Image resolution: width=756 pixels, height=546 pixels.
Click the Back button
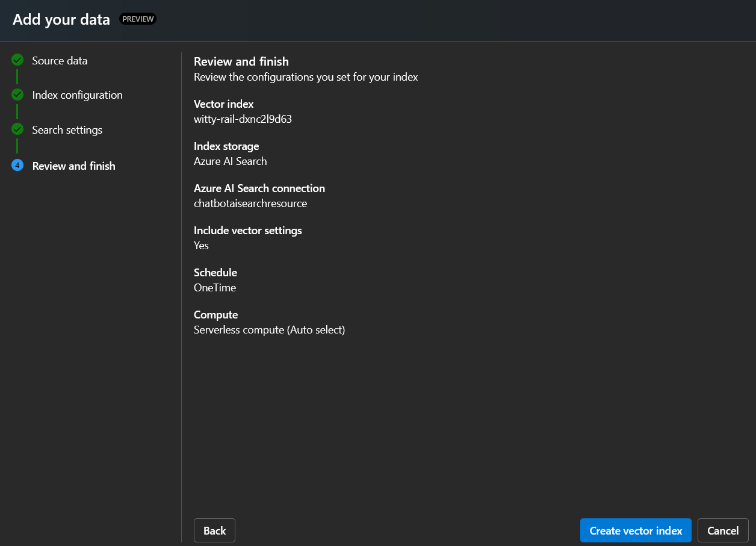214,530
